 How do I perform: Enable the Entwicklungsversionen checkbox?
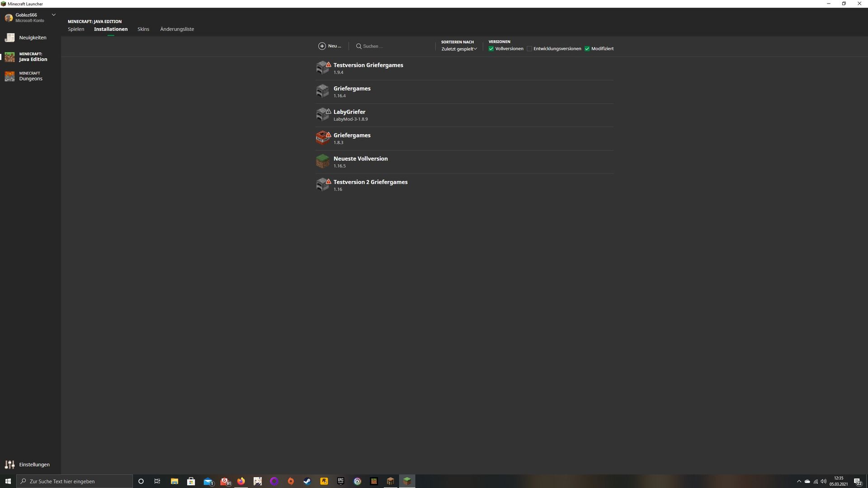tap(529, 49)
